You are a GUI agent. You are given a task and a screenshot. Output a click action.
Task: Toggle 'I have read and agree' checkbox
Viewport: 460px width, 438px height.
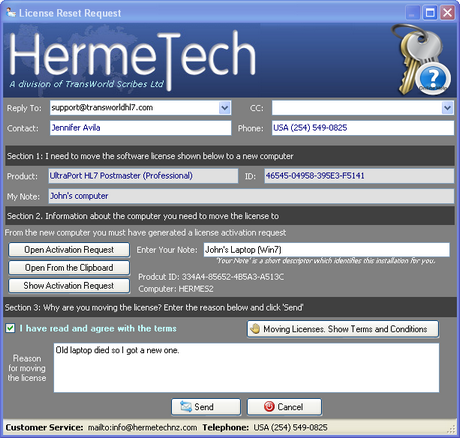point(10,328)
